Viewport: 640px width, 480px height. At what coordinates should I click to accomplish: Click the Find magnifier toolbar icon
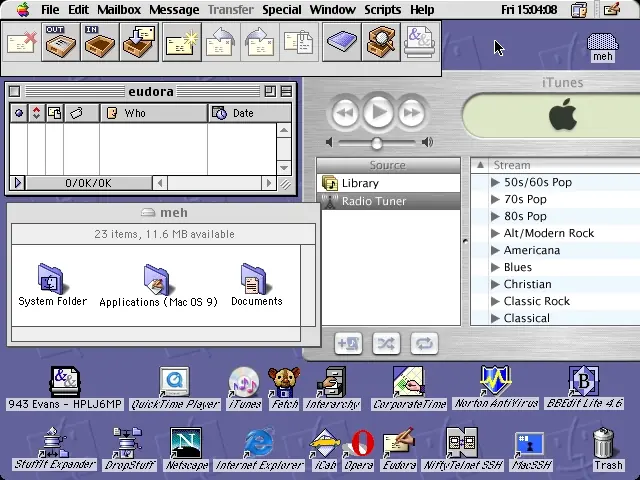(x=381, y=42)
